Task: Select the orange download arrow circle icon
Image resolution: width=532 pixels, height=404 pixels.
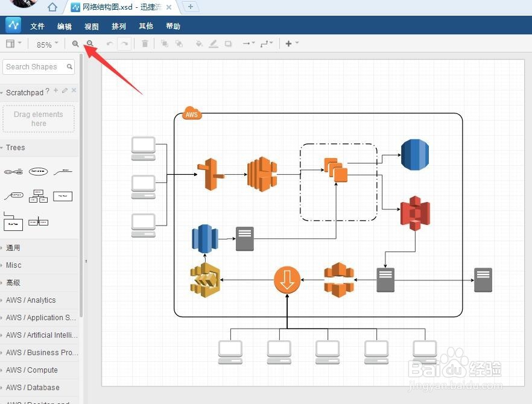Action: pyautogui.click(x=287, y=280)
